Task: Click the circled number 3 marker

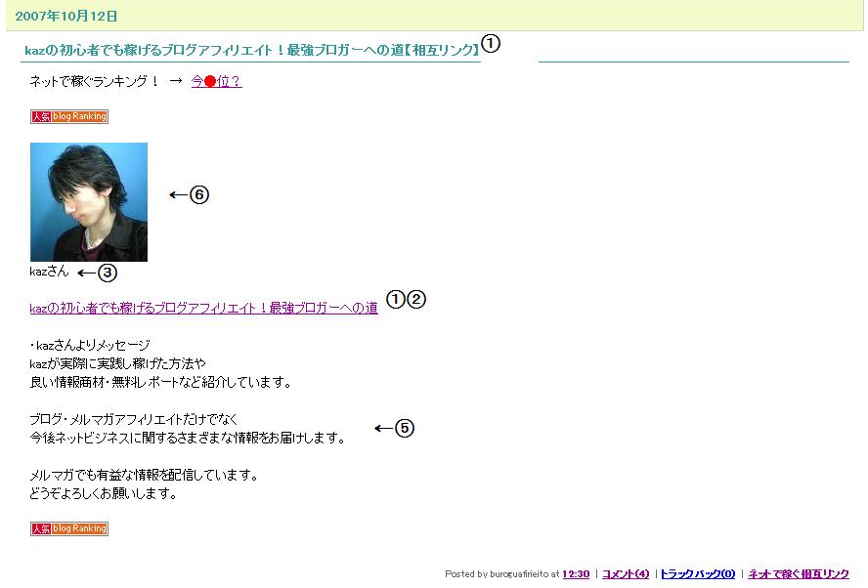Action: 108,273
